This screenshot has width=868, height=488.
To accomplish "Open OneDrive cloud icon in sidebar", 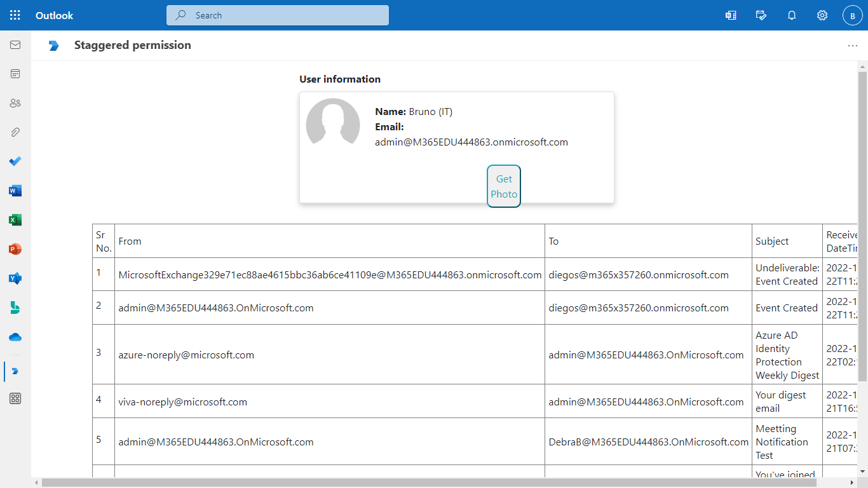I will click(15, 337).
